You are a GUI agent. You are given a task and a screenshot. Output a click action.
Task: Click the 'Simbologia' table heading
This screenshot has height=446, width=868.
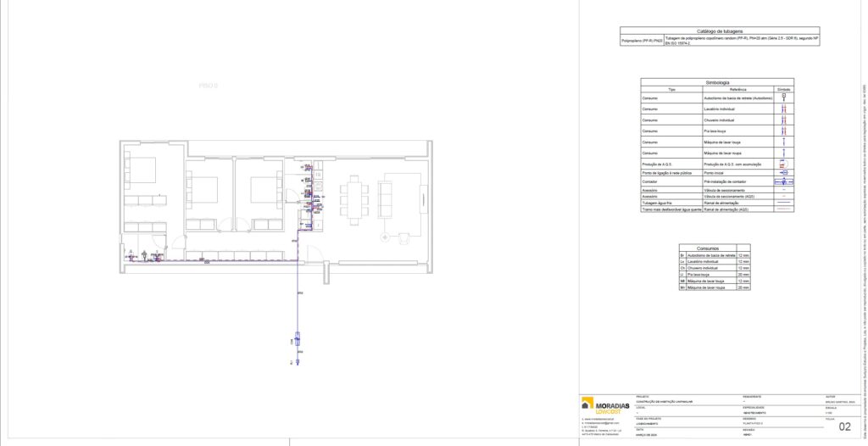[x=717, y=82]
